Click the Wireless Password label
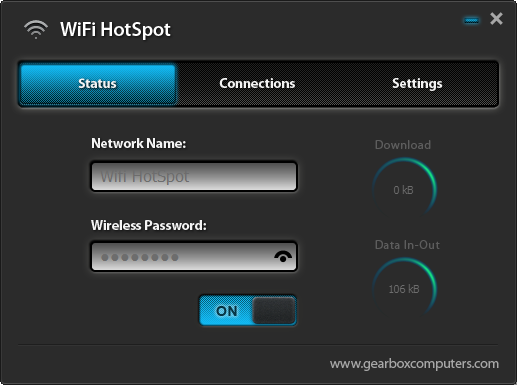517x385 pixels. coord(149,225)
